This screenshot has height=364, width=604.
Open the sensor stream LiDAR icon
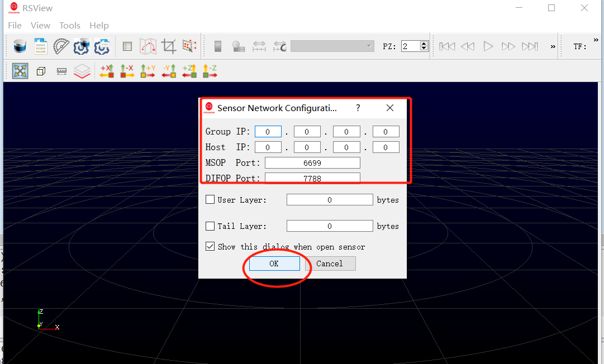(x=20, y=46)
